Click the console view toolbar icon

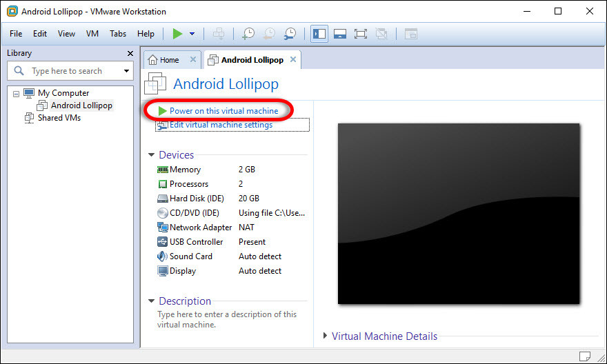(410, 34)
